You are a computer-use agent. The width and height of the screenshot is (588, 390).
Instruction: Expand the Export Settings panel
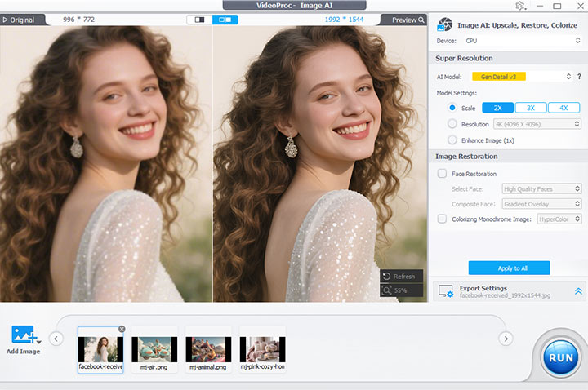click(578, 291)
